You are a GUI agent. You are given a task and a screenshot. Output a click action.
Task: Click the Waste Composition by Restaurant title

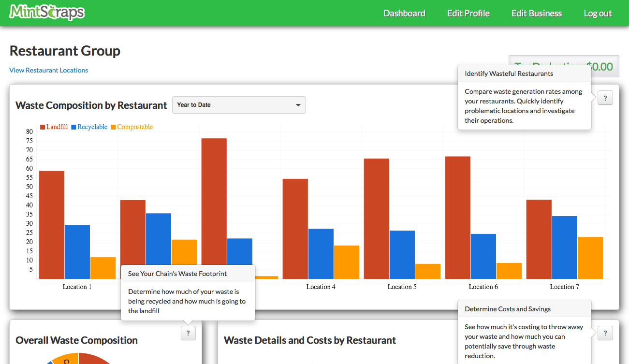91,105
